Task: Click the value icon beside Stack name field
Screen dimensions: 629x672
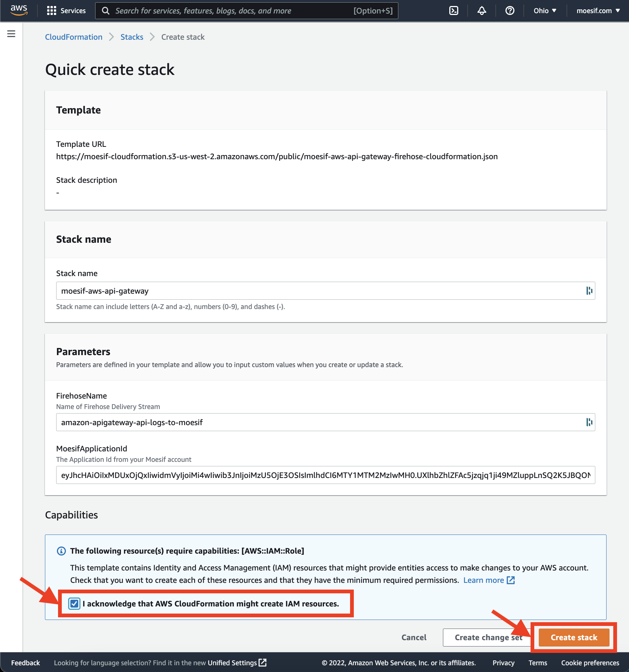Action: point(589,290)
